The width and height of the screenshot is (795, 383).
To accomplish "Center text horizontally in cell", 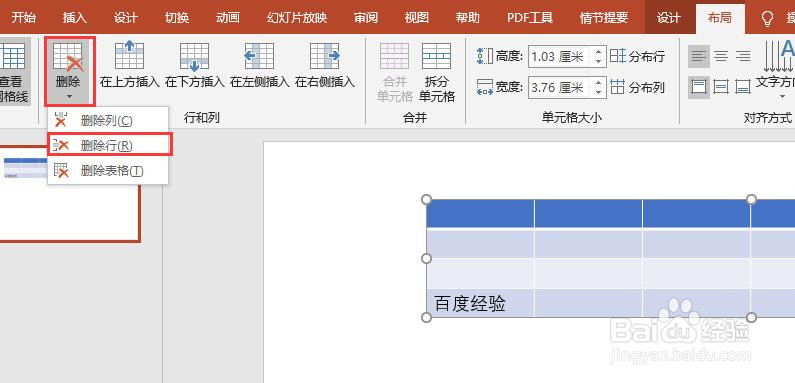I will pyautogui.click(x=721, y=56).
